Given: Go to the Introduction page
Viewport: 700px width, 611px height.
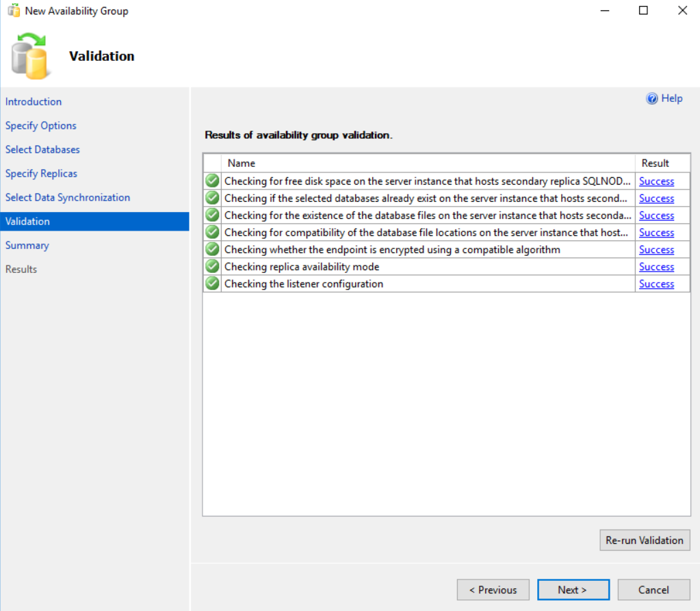Looking at the screenshot, I should pos(34,101).
